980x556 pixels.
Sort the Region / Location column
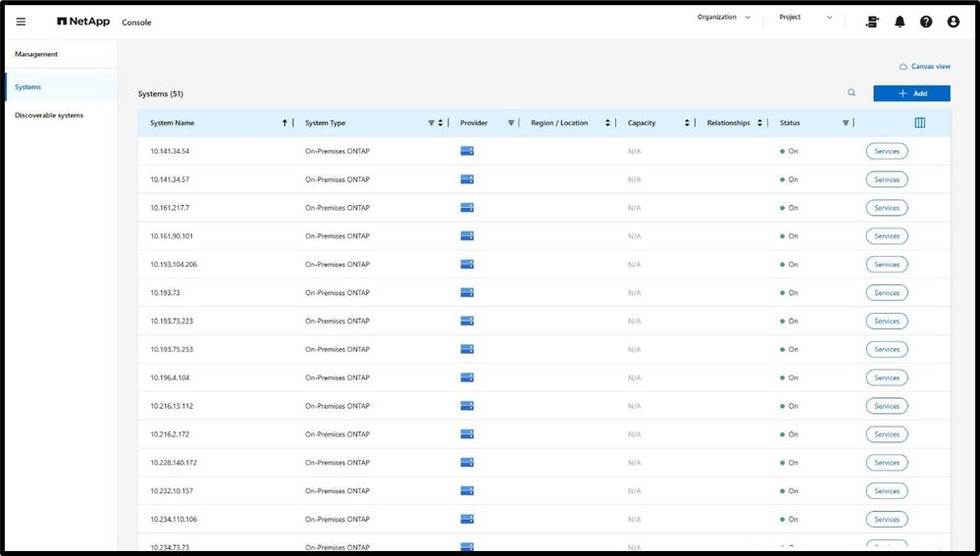[607, 124]
